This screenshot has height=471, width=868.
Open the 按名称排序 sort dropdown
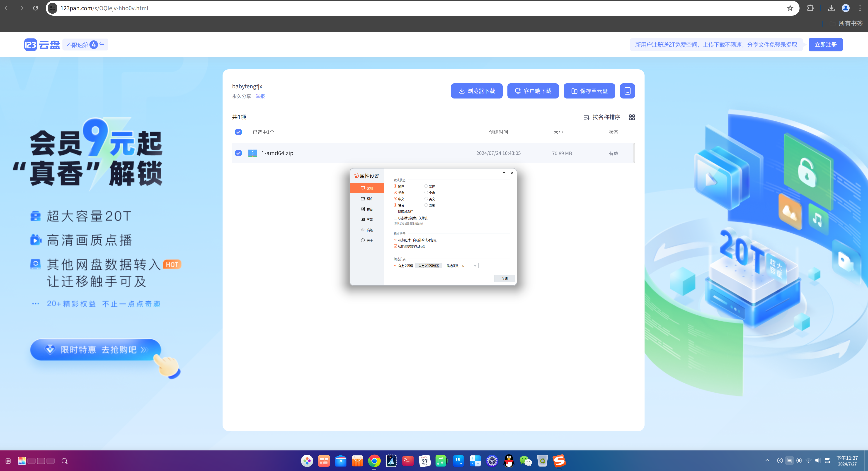point(602,117)
